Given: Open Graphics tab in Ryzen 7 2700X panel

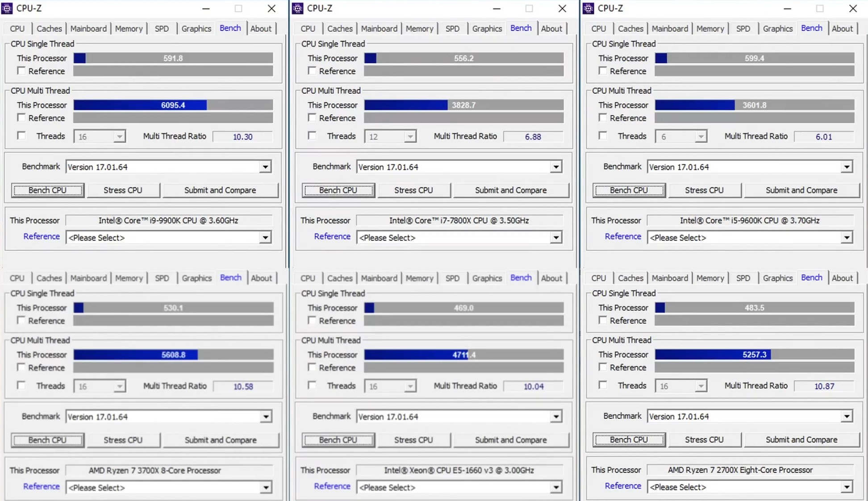Looking at the screenshot, I should pos(777,278).
